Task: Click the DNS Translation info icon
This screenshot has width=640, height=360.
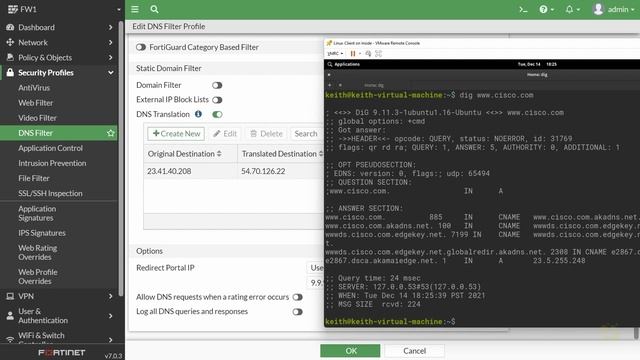Action: [x=198, y=114]
